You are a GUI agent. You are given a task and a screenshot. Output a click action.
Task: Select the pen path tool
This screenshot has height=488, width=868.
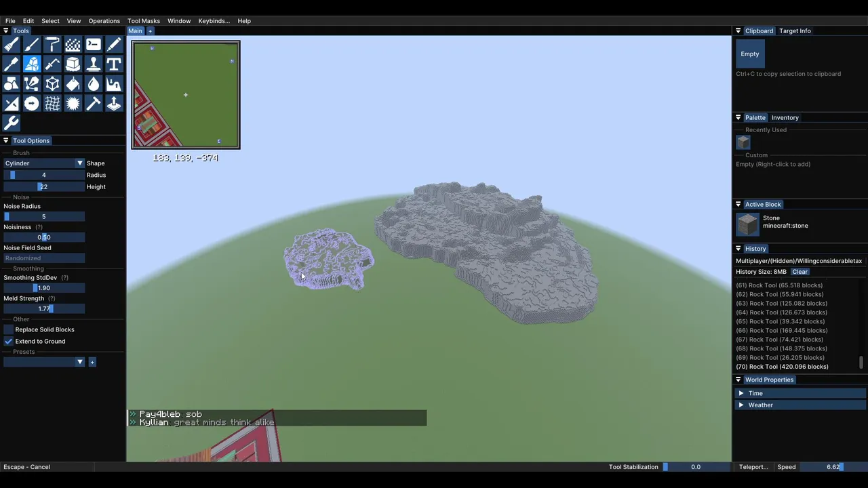(32, 84)
